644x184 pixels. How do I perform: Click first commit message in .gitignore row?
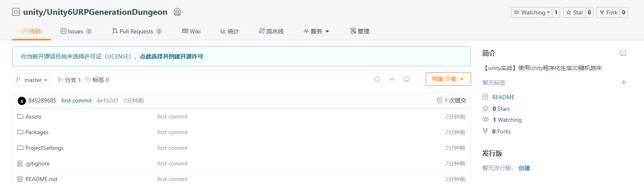coord(173,163)
